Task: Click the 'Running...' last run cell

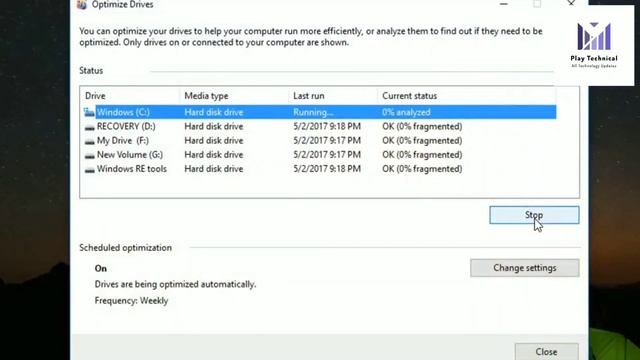Action: 313,112
